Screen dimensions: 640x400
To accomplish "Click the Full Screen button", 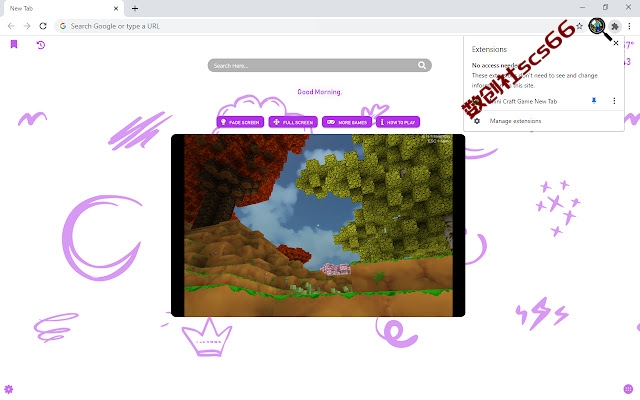I will point(293,122).
